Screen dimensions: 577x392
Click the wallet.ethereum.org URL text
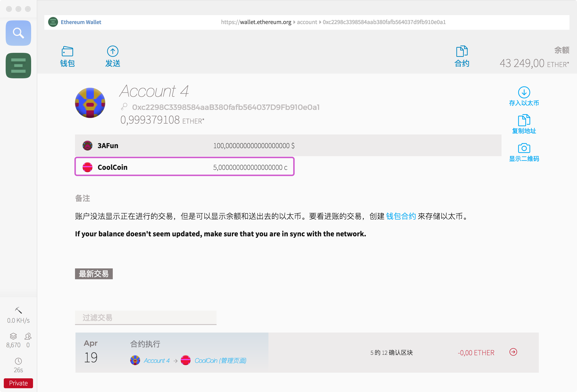tap(266, 22)
